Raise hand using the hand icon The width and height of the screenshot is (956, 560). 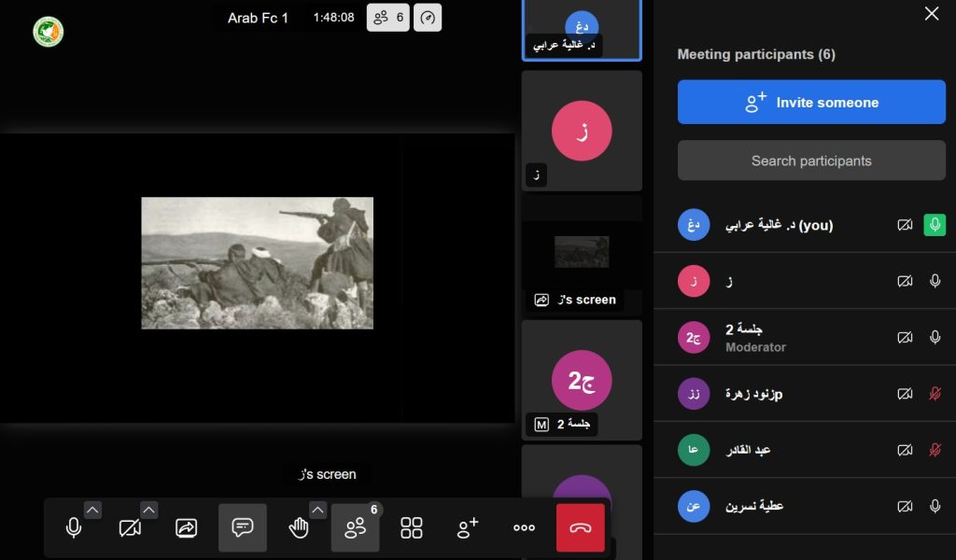298,529
